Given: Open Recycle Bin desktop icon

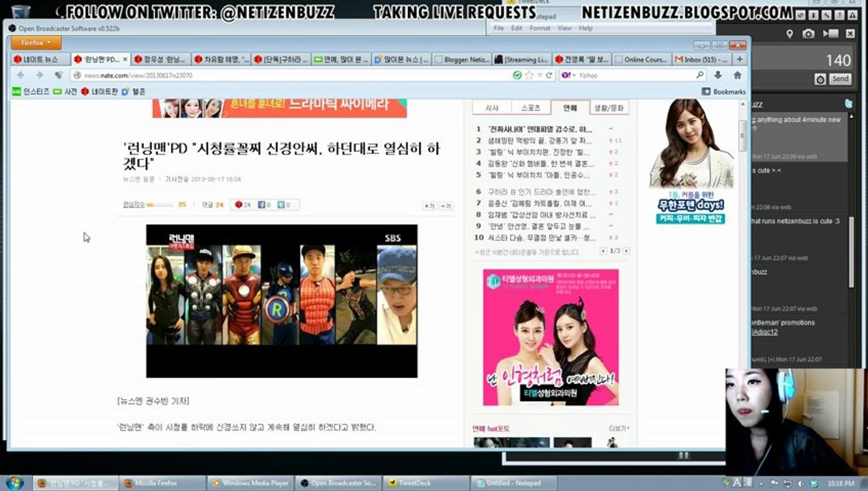Looking at the screenshot, I should point(21,11).
